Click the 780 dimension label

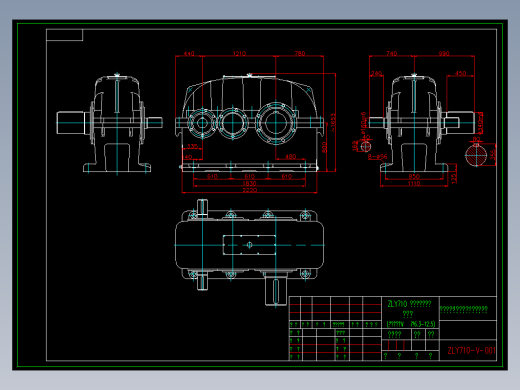click(x=299, y=53)
